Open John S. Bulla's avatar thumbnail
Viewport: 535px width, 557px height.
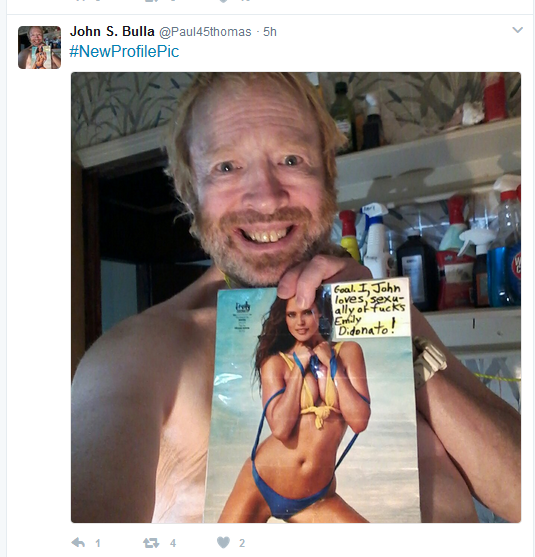coord(39,47)
